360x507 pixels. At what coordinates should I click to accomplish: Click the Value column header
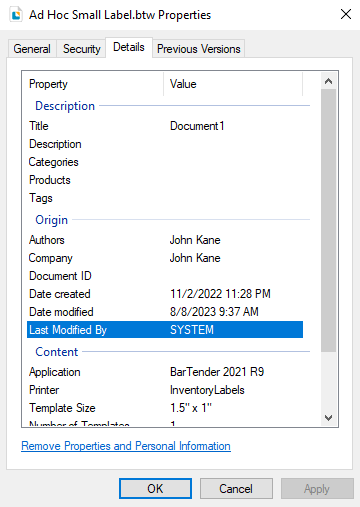click(233, 84)
